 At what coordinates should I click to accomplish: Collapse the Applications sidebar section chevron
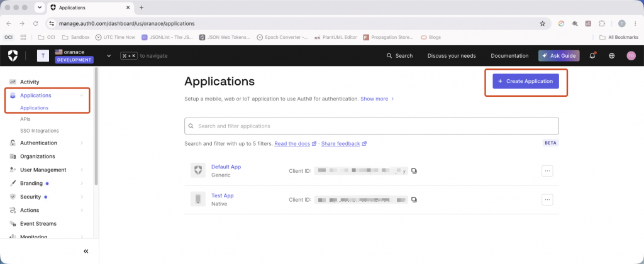pos(82,96)
